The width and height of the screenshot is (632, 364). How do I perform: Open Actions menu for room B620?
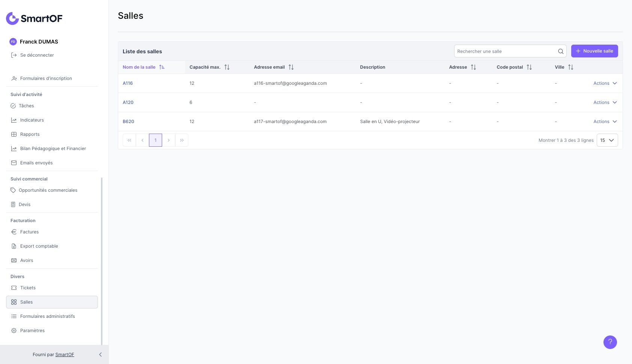605,122
